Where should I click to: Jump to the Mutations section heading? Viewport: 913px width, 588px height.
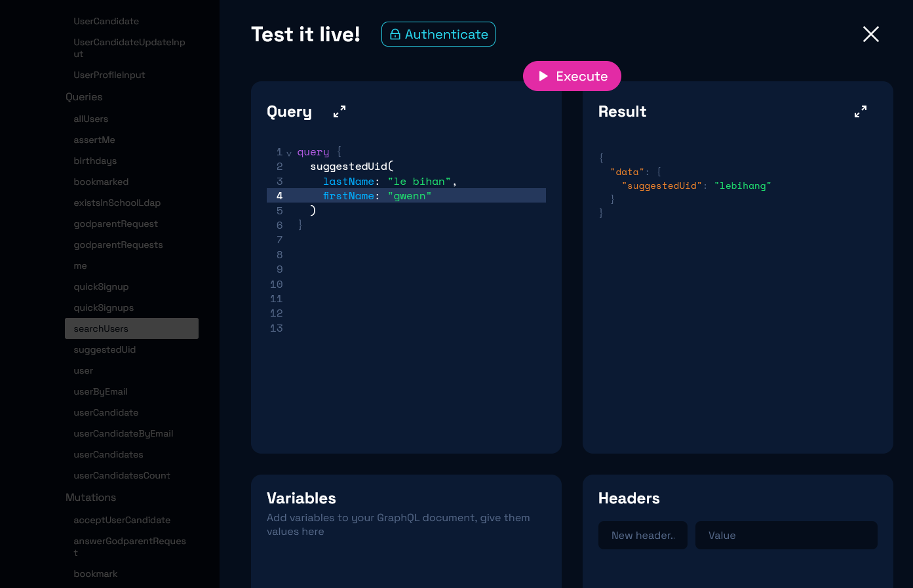tap(90, 498)
